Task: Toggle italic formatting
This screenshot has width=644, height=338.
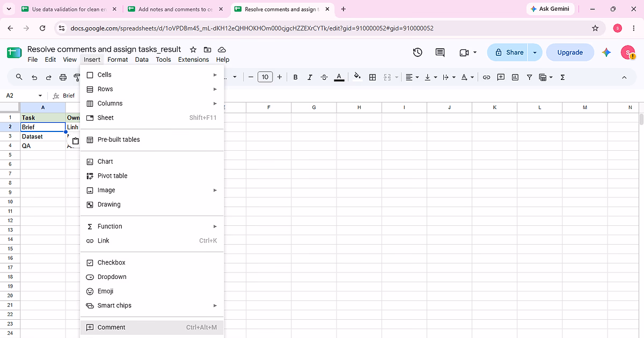Action: point(310,77)
